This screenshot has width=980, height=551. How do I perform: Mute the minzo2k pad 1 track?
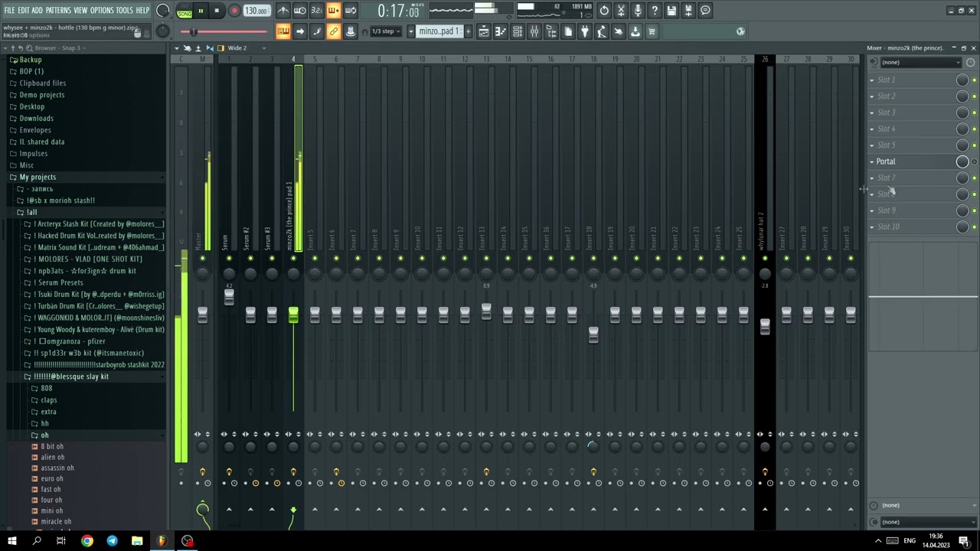coord(293,259)
